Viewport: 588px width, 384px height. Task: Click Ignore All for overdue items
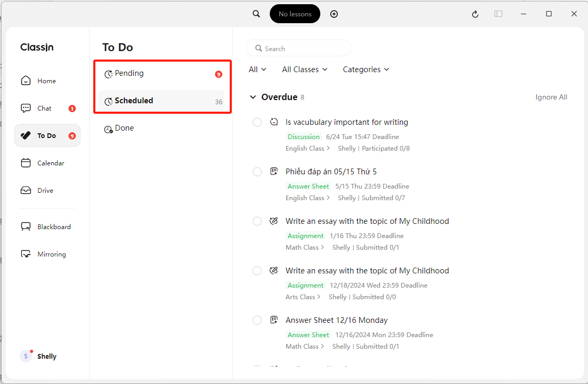pyautogui.click(x=551, y=97)
